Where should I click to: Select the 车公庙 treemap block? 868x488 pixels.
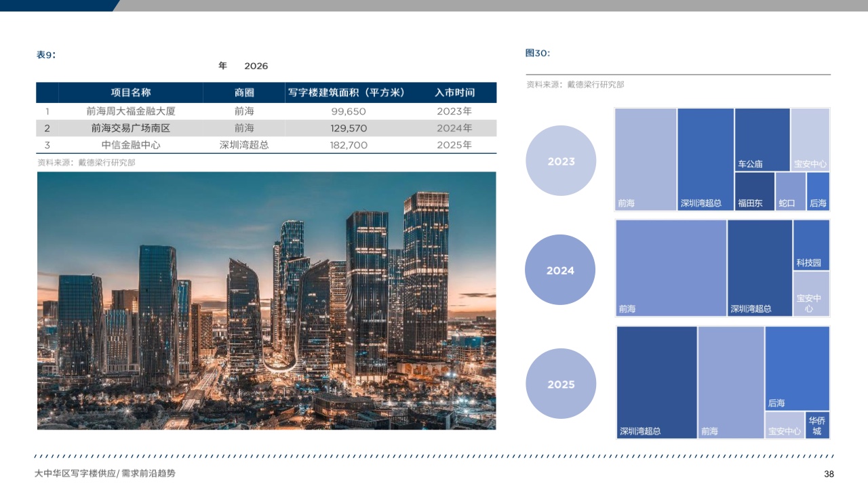click(762, 140)
